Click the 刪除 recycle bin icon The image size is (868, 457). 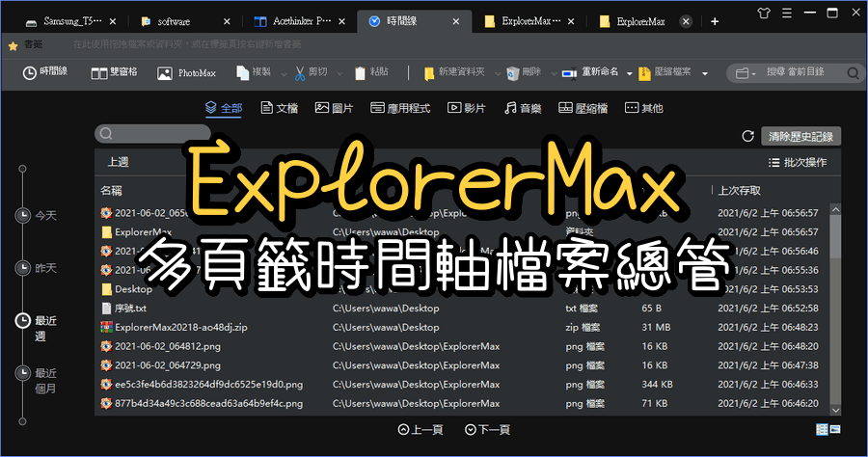513,73
